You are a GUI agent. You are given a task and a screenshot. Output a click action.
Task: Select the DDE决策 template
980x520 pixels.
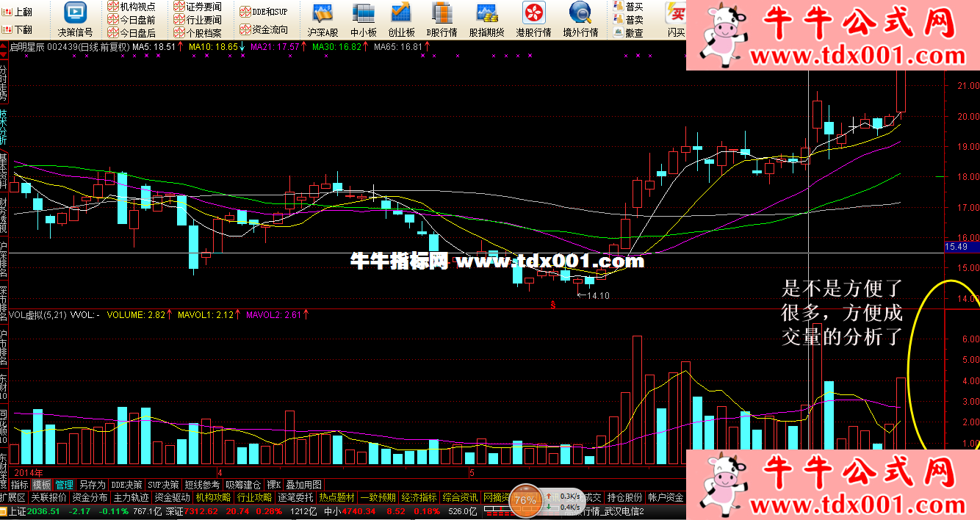click(x=127, y=485)
